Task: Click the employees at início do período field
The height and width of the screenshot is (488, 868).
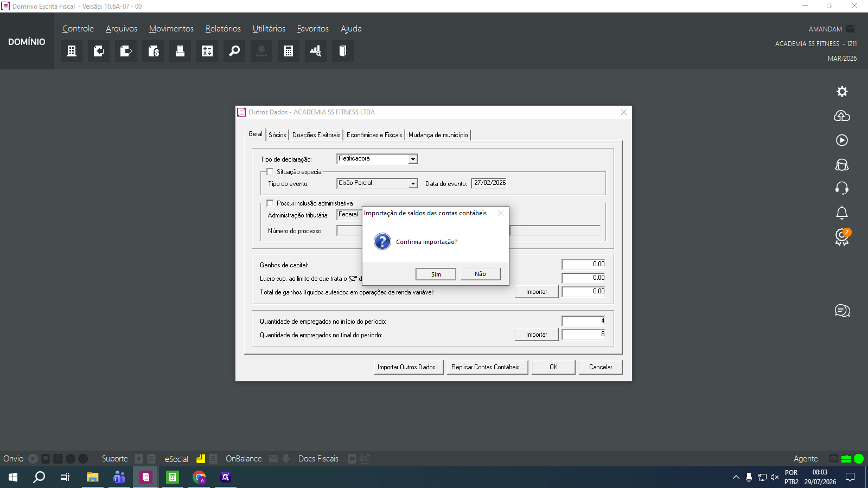Action: pyautogui.click(x=584, y=321)
